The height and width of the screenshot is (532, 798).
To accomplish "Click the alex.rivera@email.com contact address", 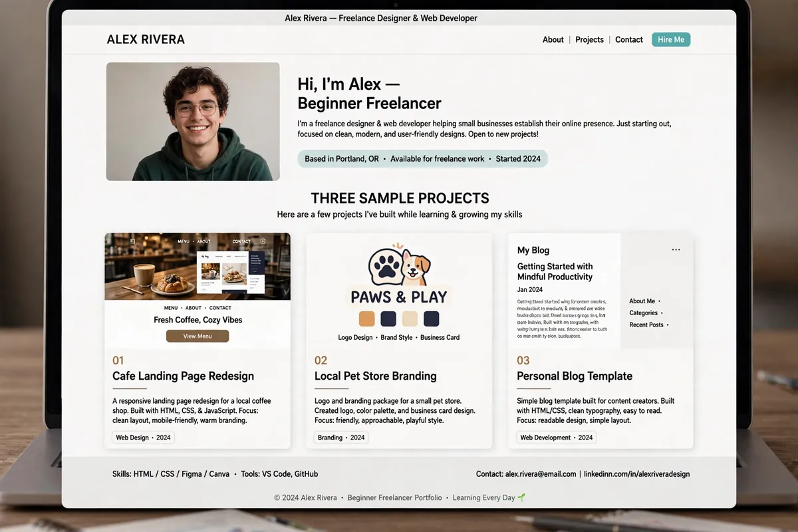I will [541, 474].
